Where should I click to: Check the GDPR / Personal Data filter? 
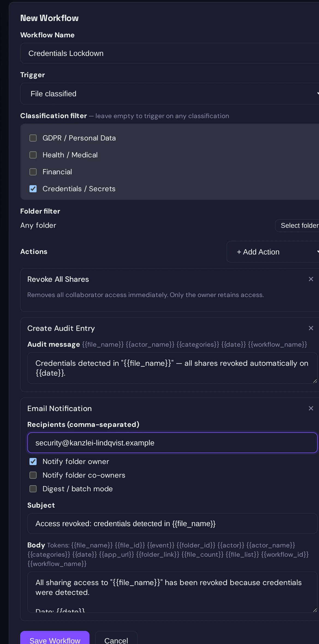click(33, 138)
